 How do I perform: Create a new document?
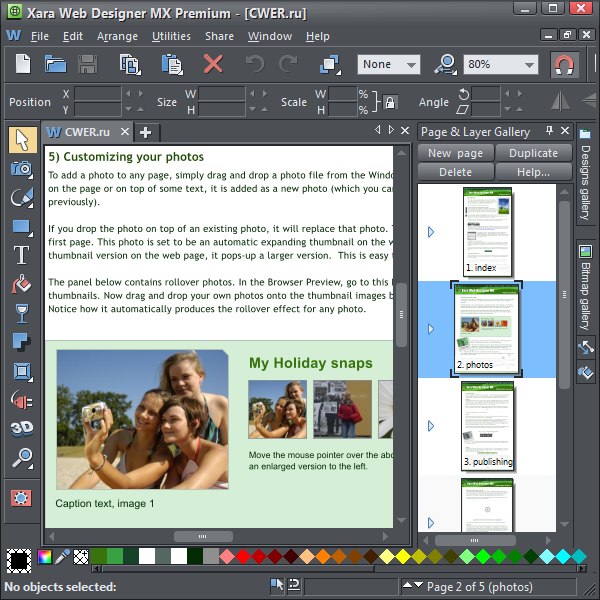click(x=23, y=64)
